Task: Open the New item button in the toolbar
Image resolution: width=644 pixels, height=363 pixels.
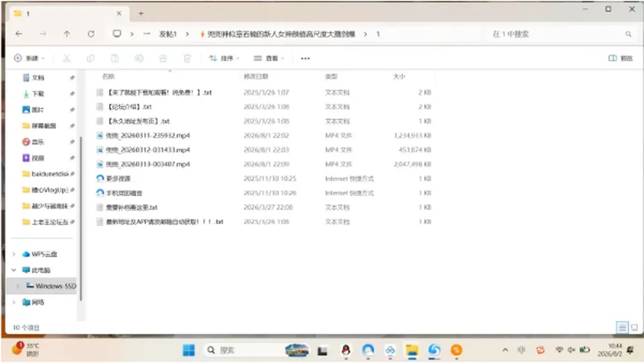Action: pos(29,58)
